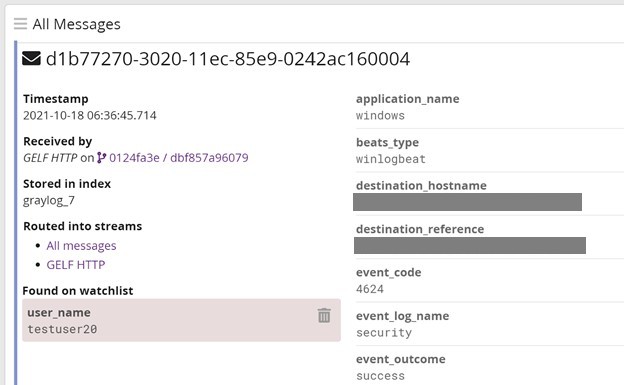Click the Received by heading
This screenshot has height=385, width=624.
58,141
